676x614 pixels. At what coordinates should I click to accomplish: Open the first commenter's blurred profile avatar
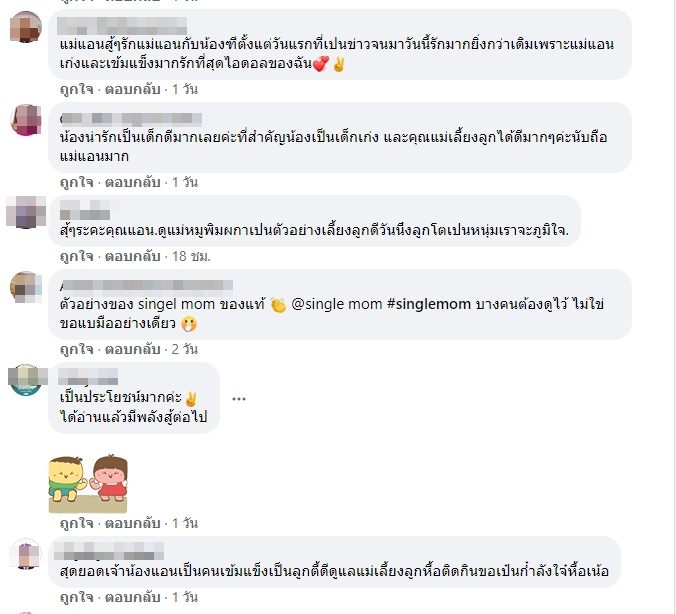(x=25, y=27)
